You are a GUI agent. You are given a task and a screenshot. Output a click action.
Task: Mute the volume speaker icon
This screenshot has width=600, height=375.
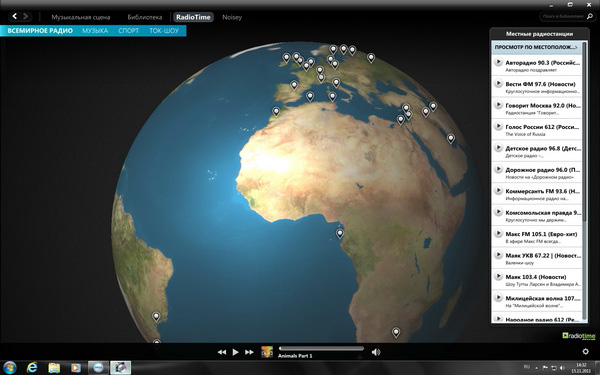click(x=376, y=352)
